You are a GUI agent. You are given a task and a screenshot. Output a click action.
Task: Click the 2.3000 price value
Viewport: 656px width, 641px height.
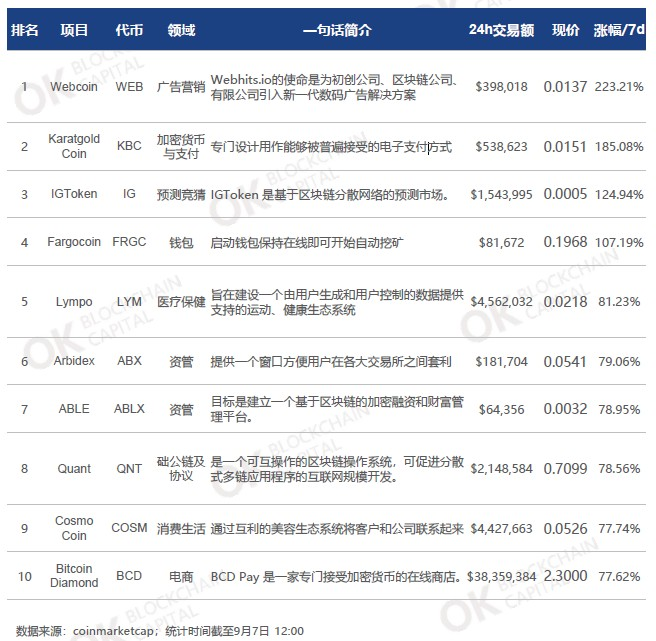(x=565, y=576)
